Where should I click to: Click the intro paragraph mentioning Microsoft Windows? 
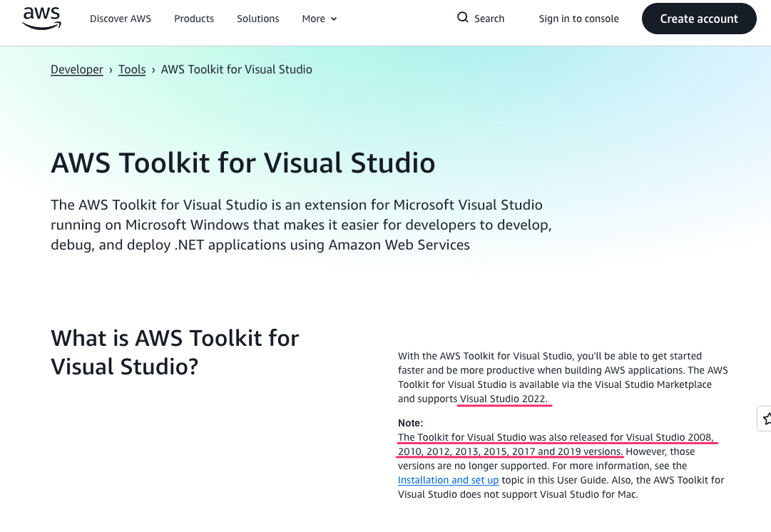click(x=300, y=225)
